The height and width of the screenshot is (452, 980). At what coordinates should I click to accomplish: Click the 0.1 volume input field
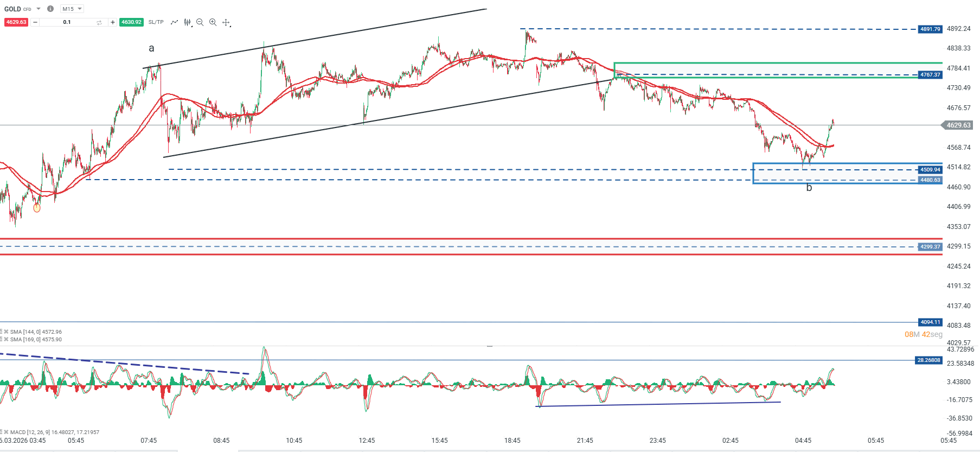click(x=67, y=22)
